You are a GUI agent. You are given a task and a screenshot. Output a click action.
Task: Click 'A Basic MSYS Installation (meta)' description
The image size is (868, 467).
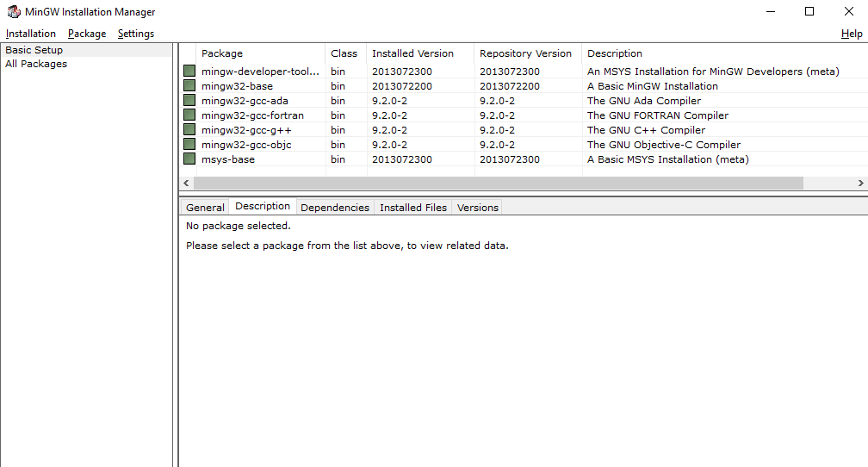pos(668,159)
